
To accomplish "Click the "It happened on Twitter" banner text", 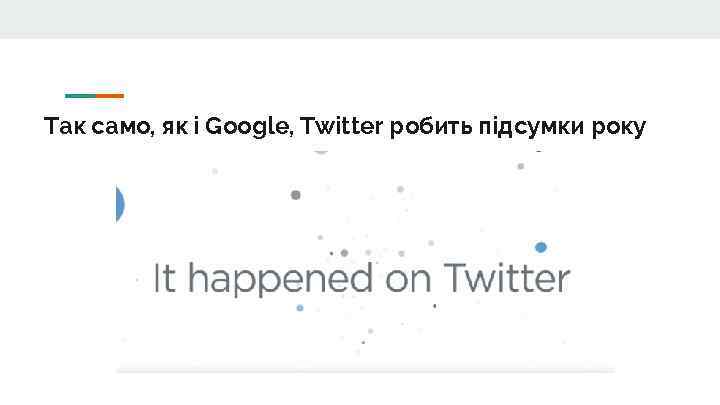I will pos(361,278).
